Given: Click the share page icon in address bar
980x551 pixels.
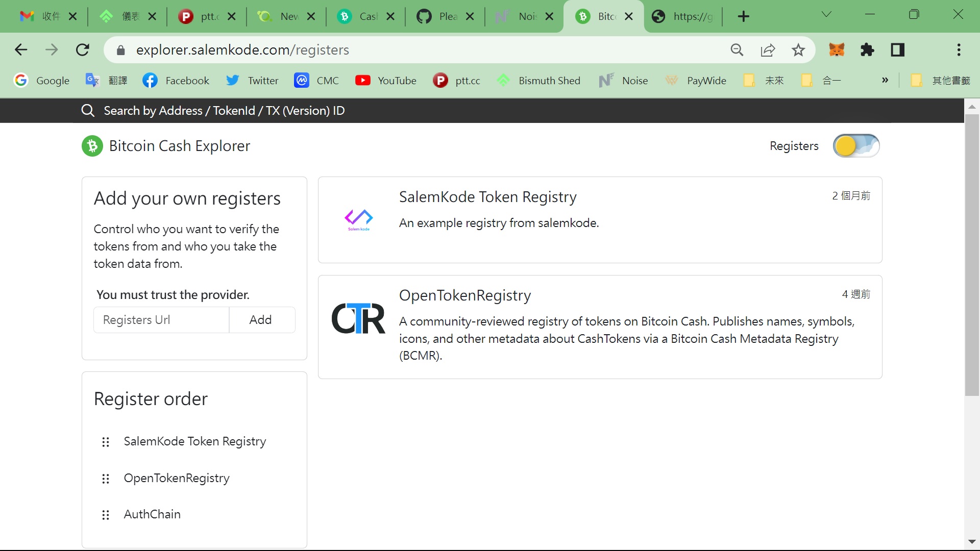Looking at the screenshot, I should click(768, 49).
